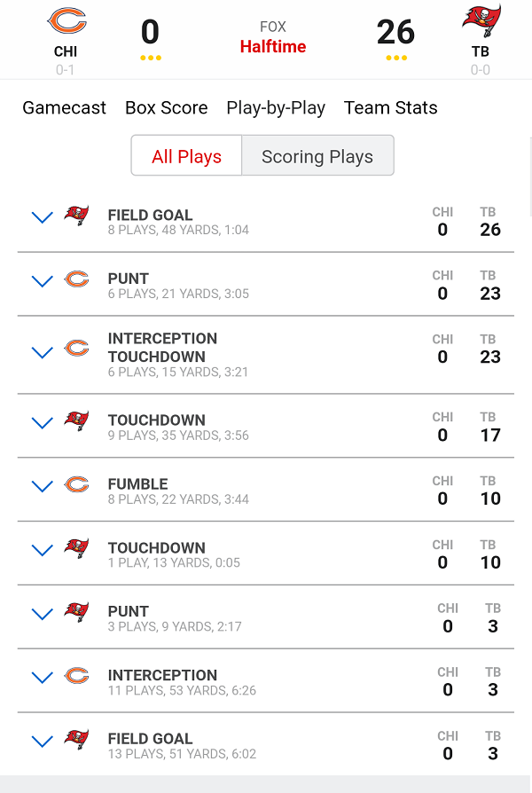Click Bears icon on the Fumble drive
The image size is (532, 793).
76,484
